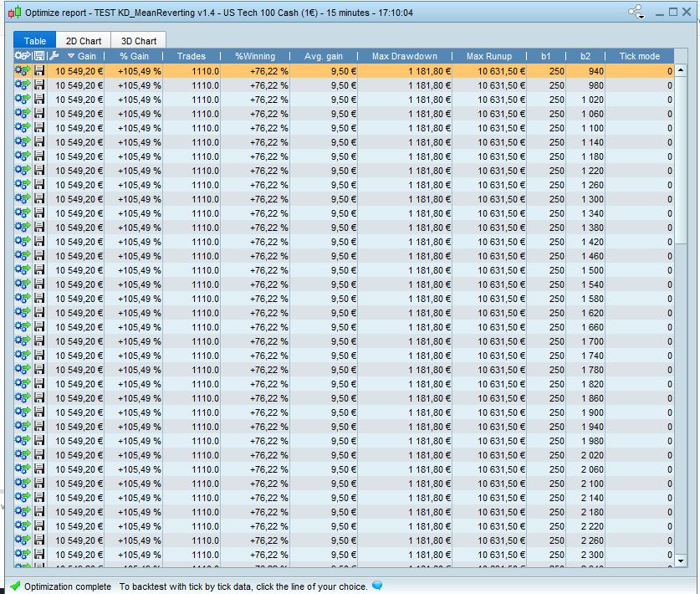Gear-arrow icon in b2 1 980 row

point(23,441)
